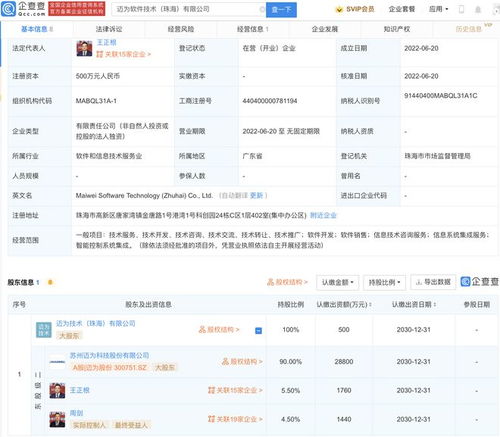
Task: Click 更新 link beside the English name
Action: [x=257, y=196]
